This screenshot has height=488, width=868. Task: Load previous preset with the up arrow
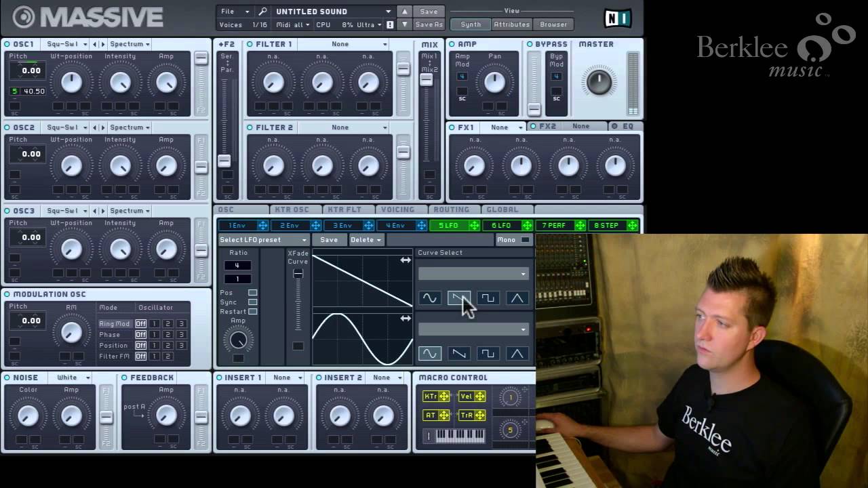pyautogui.click(x=404, y=12)
